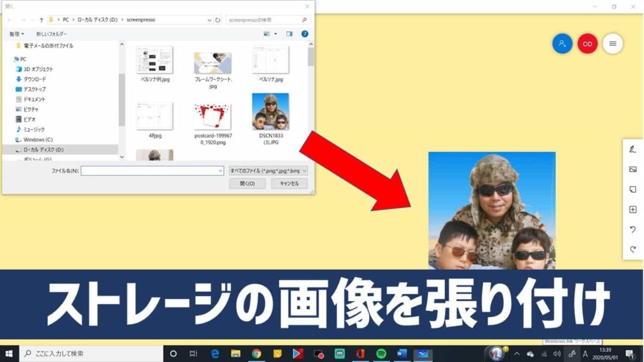Click the navigation tree scroll-down arrow
The width and height of the screenshot is (644, 362).
tap(121, 157)
